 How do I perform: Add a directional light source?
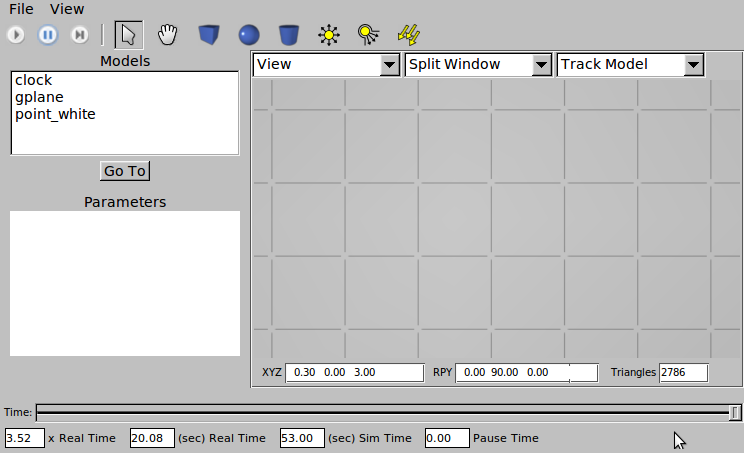[408, 35]
